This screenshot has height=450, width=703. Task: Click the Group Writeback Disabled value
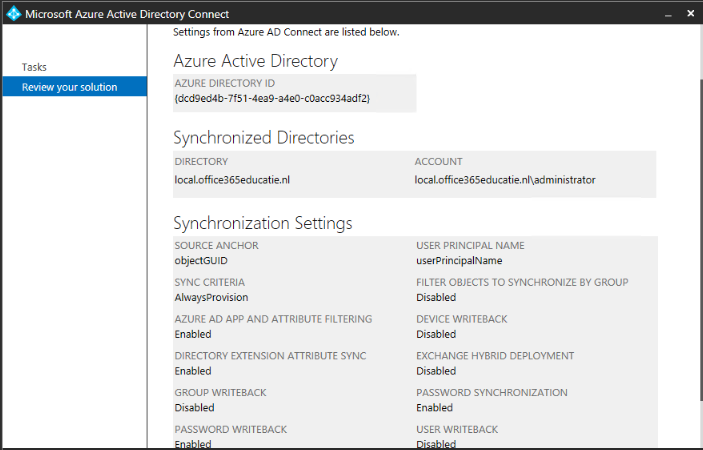[194, 408]
